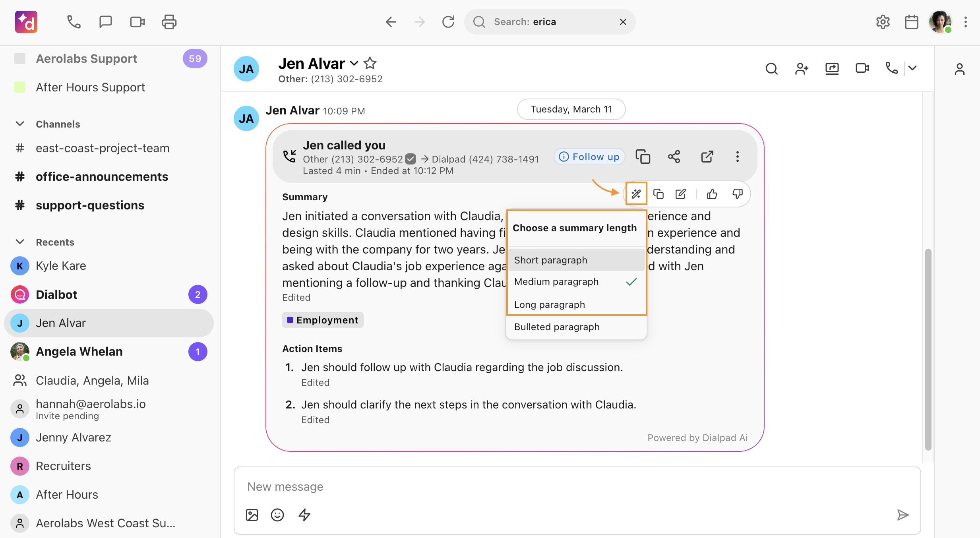
Task: Star Jen Alvar as a favorite
Action: click(370, 63)
